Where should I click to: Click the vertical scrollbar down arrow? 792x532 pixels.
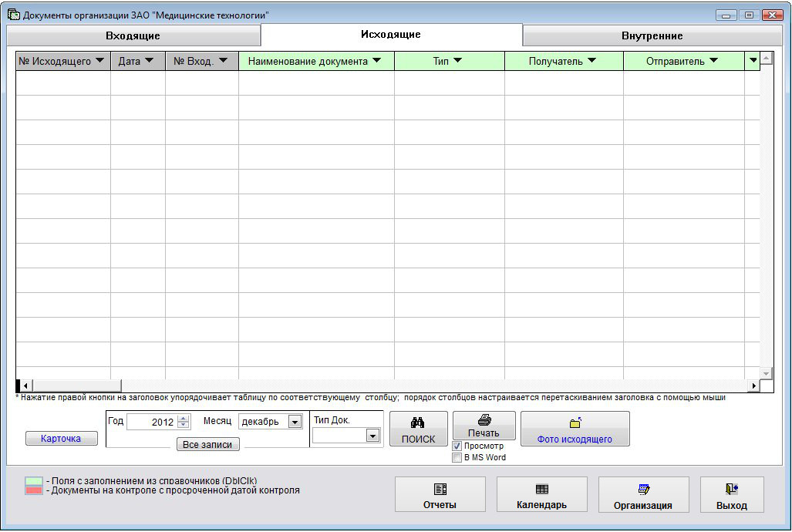point(767,373)
